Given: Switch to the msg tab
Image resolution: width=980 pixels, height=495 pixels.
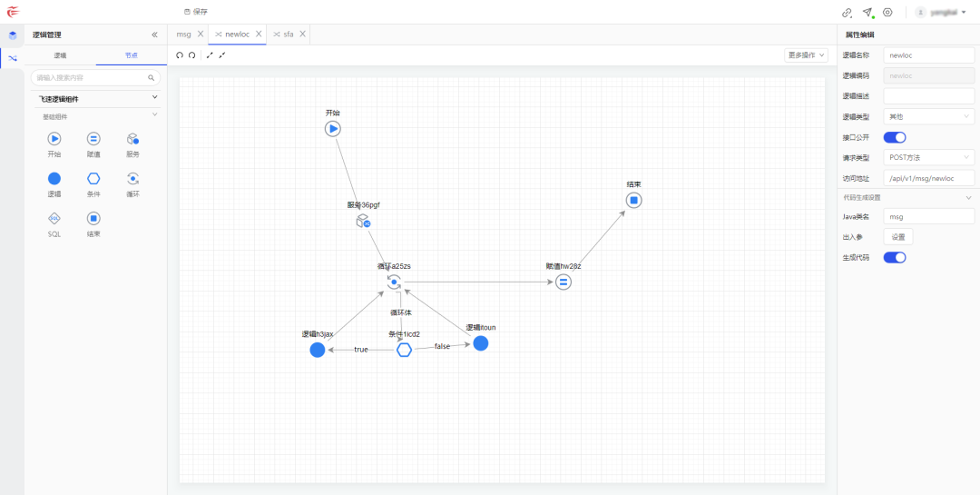Looking at the screenshot, I should (x=183, y=35).
